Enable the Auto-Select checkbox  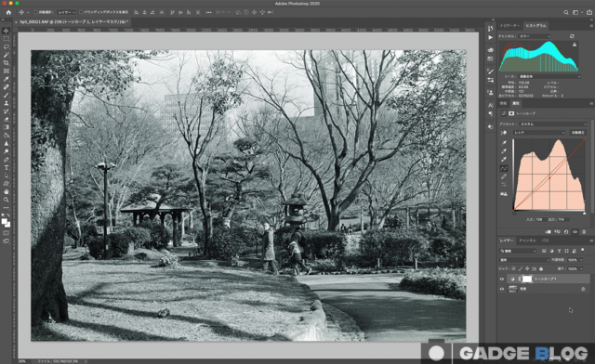click(35, 12)
